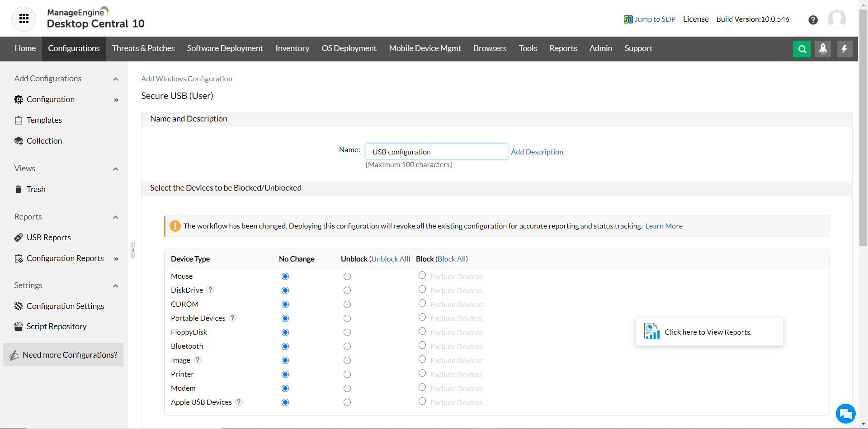
Task: Click the lightning bolt quick-actions icon
Action: (x=844, y=49)
